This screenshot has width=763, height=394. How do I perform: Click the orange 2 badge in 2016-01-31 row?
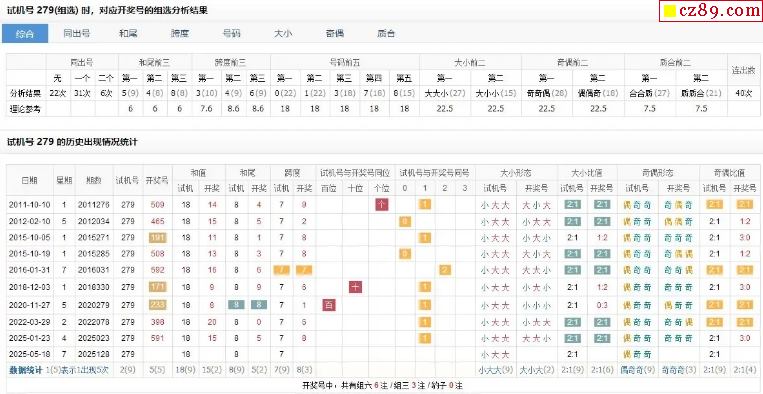445,270
